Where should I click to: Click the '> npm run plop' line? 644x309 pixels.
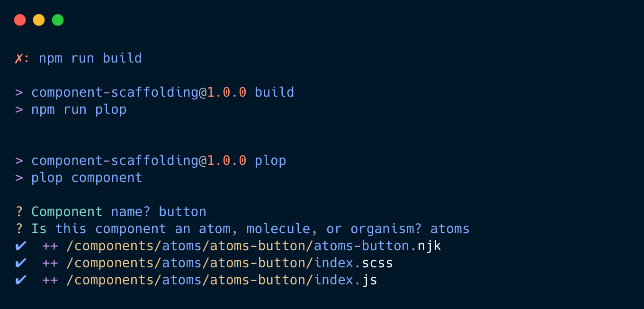[x=71, y=109]
